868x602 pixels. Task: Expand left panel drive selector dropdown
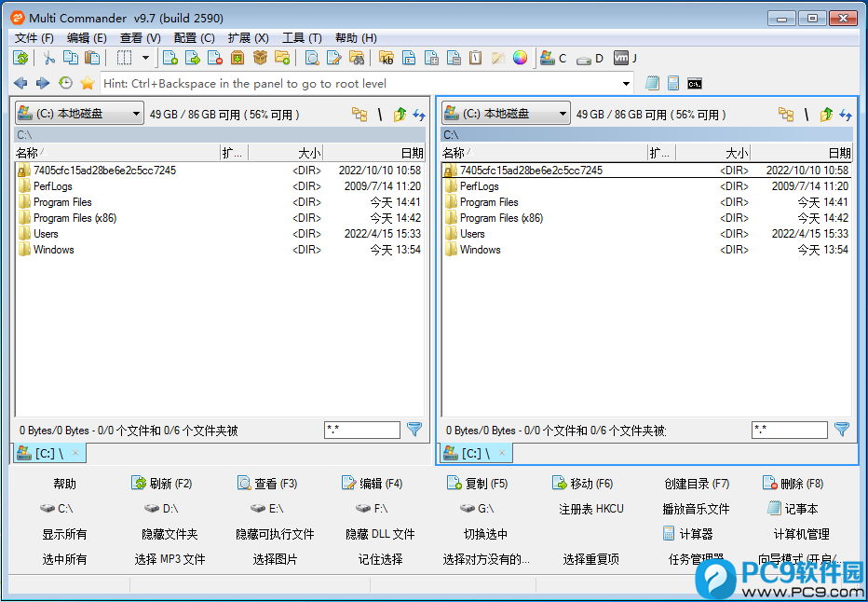coord(136,114)
